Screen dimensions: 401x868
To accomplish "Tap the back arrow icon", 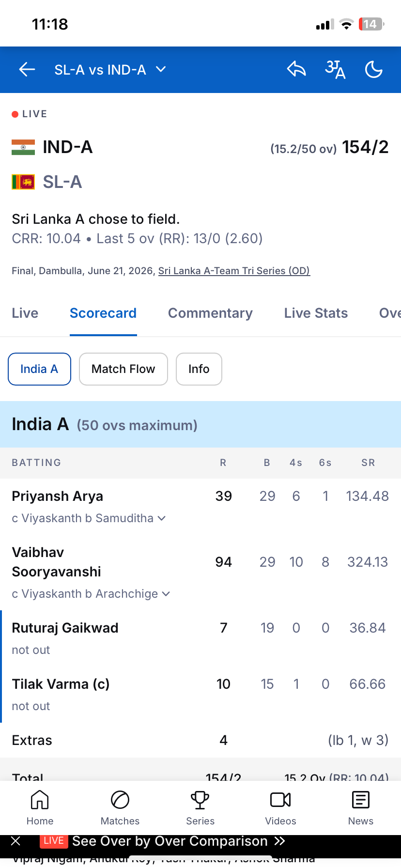I will click(27, 70).
